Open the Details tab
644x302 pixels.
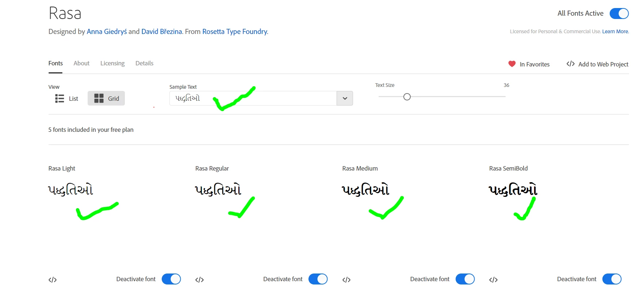[x=144, y=63]
